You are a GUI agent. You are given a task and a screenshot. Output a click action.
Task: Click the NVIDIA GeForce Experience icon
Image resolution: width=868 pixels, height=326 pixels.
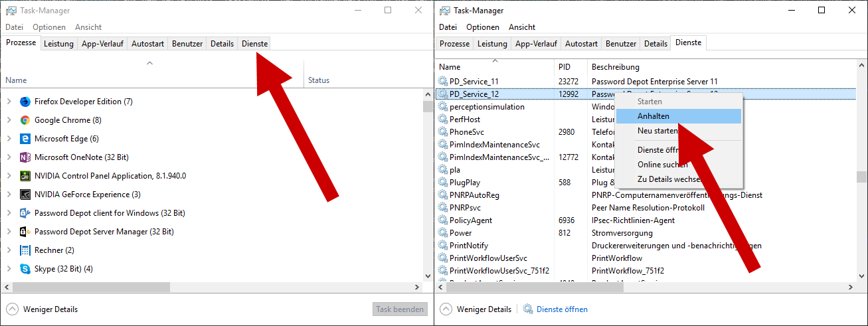point(25,195)
